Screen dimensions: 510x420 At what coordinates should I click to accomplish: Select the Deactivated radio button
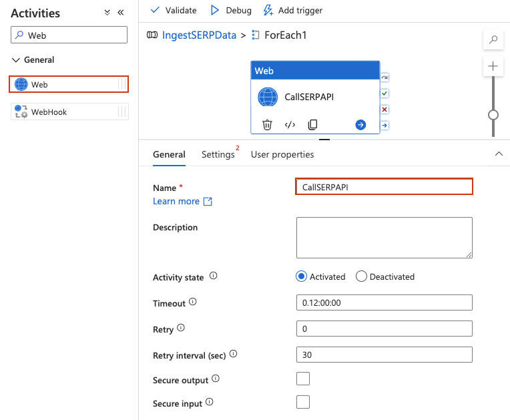(x=361, y=276)
